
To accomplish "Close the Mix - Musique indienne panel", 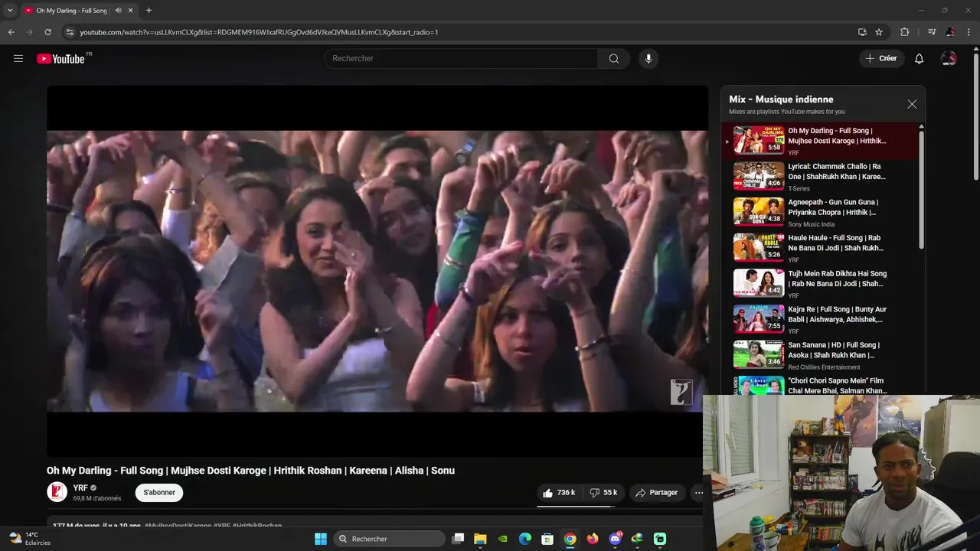I will point(912,104).
